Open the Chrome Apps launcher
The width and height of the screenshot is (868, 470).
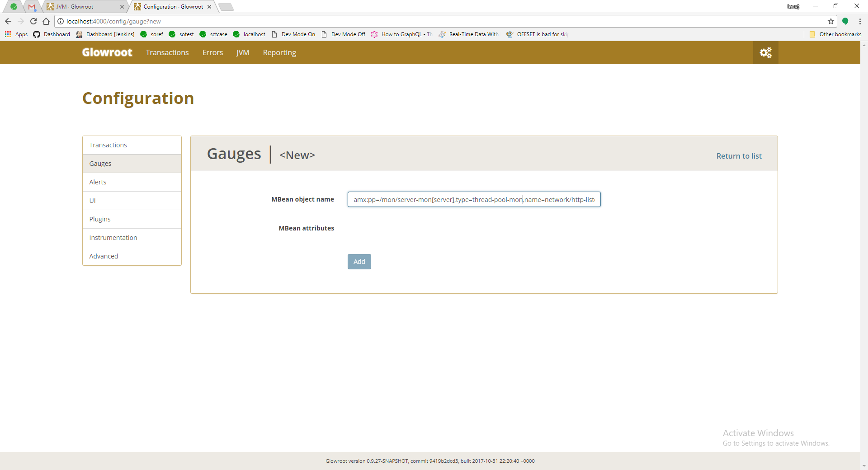(7, 34)
